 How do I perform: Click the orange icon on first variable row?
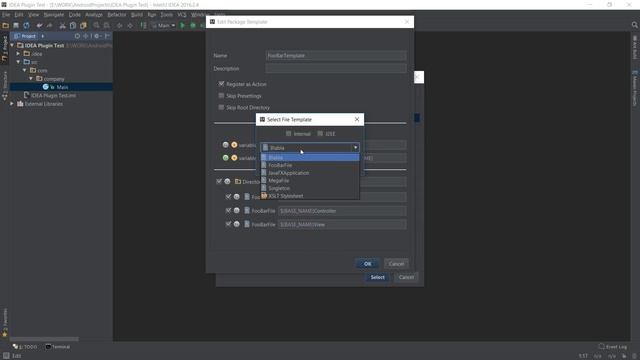[234, 145]
